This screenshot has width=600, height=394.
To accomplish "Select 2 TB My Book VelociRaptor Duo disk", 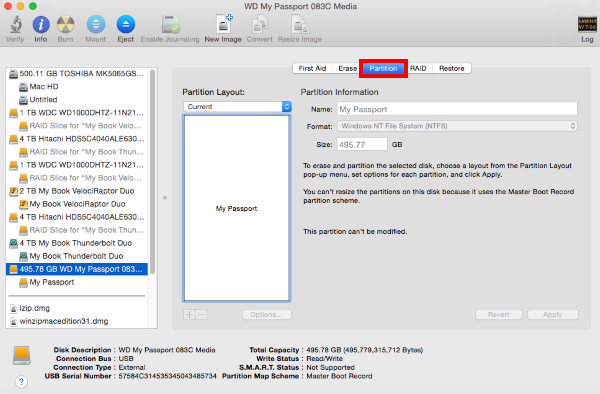I will point(77,191).
